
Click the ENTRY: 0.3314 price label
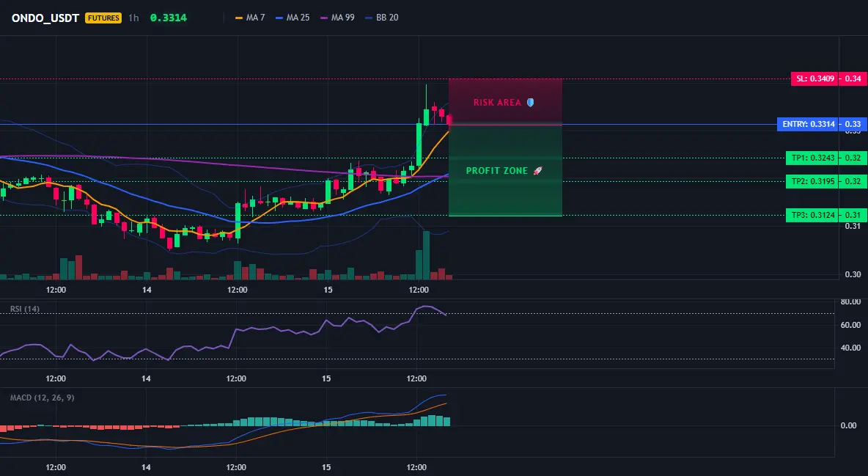click(x=808, y=124)
